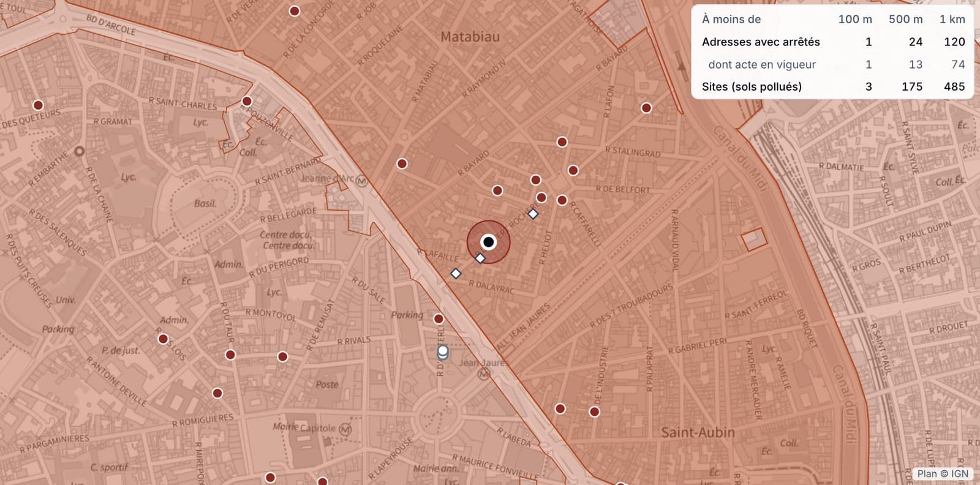Click the value 24 in the table
The height and width of the screenshot is (485, 980).
click(x=916, y=42)
